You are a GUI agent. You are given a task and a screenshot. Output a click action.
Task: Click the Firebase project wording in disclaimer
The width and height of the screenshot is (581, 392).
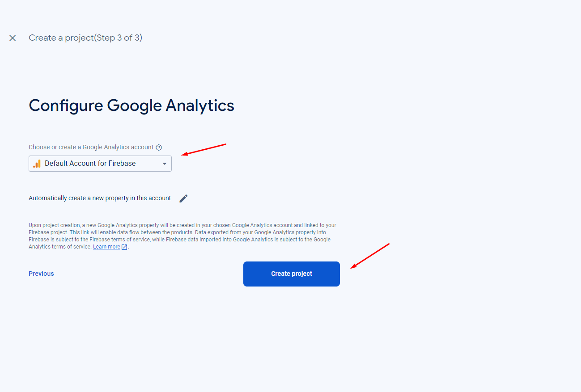tap(48, 232)
